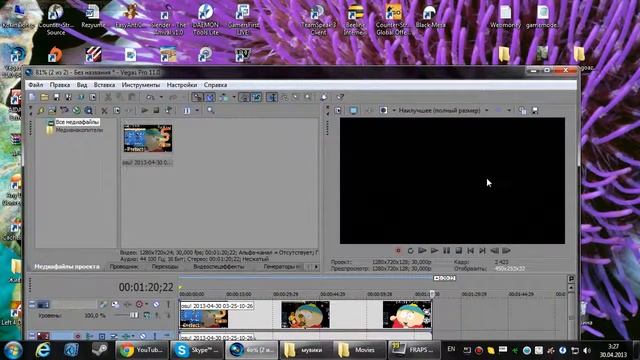Viewport: 640px width, 360px height.
Task: Select the Zoom Edit tool magnifier
Action: click(308, 97)
